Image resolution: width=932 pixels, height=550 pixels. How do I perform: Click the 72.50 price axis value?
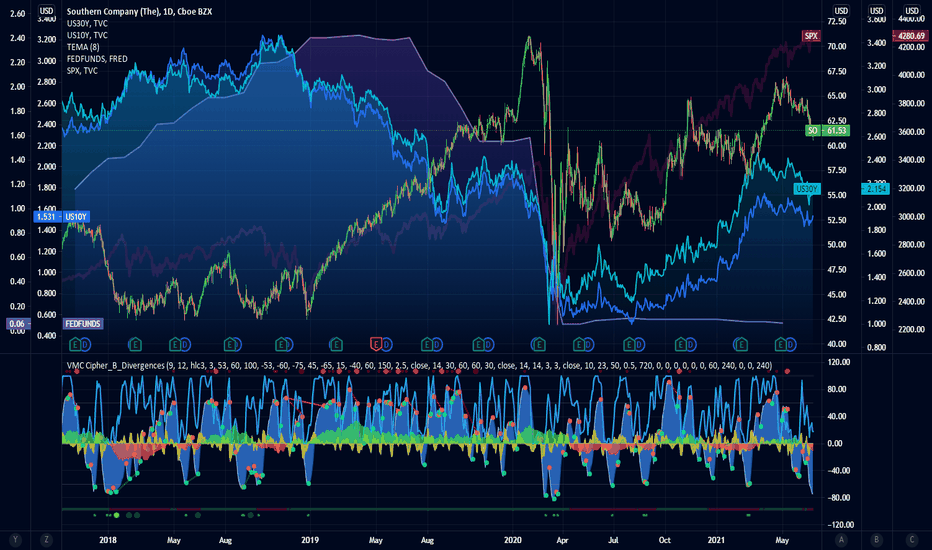coord(837,21)
